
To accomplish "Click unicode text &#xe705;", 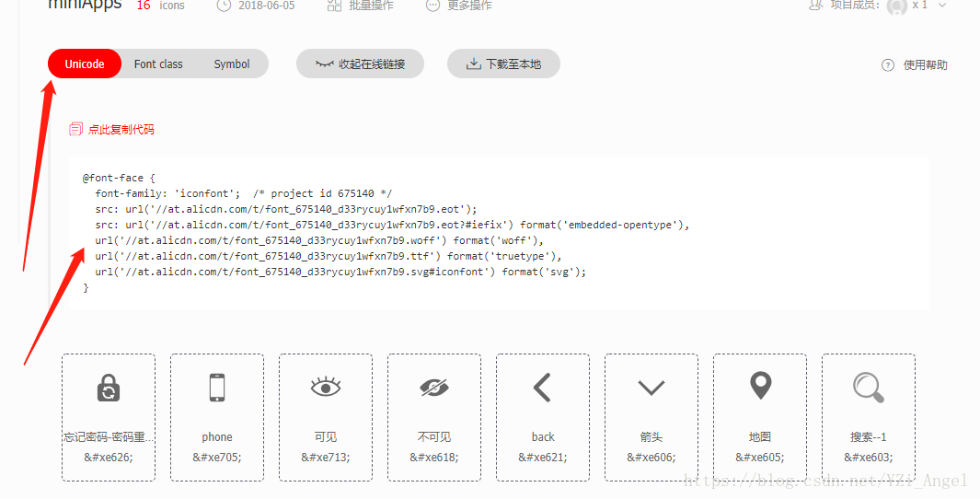I will point(217,457).
